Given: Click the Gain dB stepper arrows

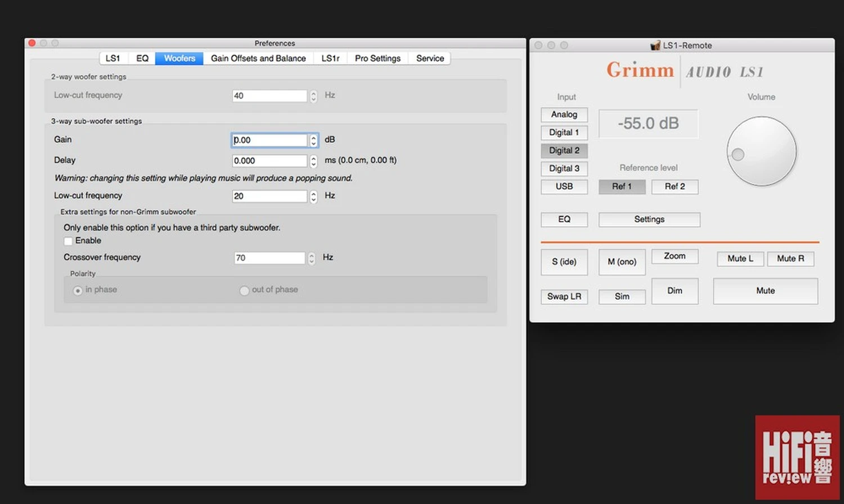Looking at the screenshot, I should click(x=313, y=140).
